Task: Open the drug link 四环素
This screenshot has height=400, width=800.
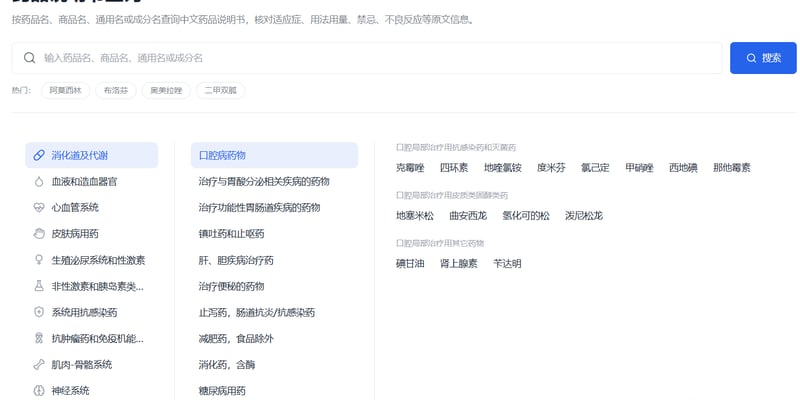Action: tap(454, 168)
